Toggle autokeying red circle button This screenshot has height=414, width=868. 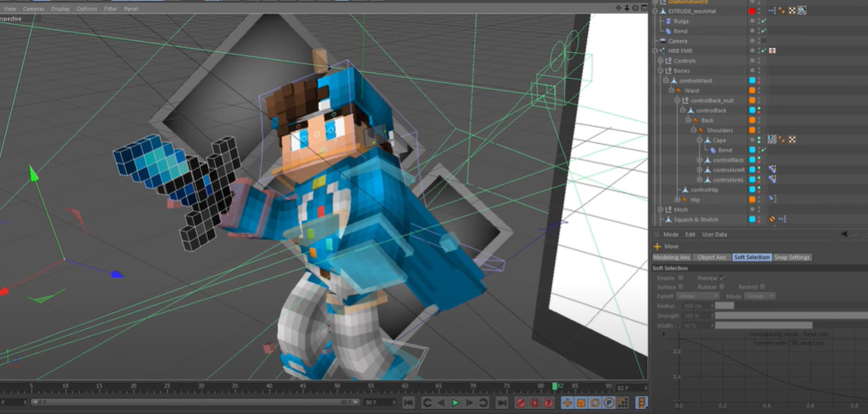tap(535, 403)
